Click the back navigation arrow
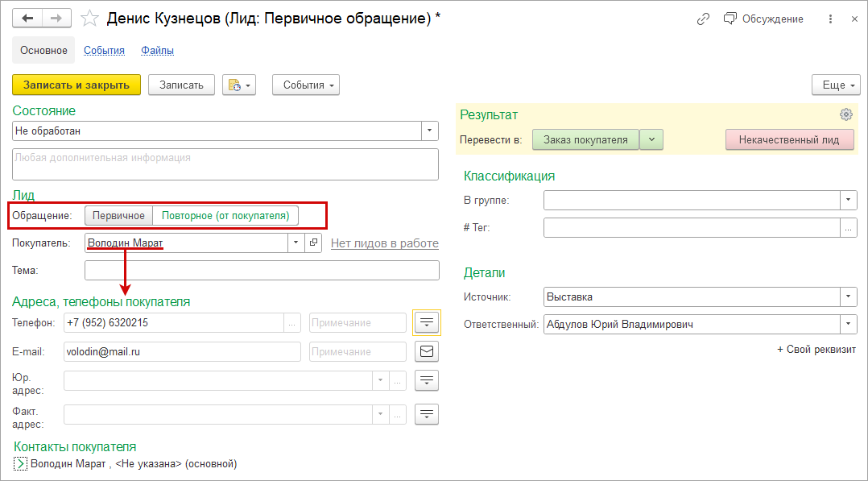Image resolution: width=868 pixels, height=481 pixels. (27, 18)
